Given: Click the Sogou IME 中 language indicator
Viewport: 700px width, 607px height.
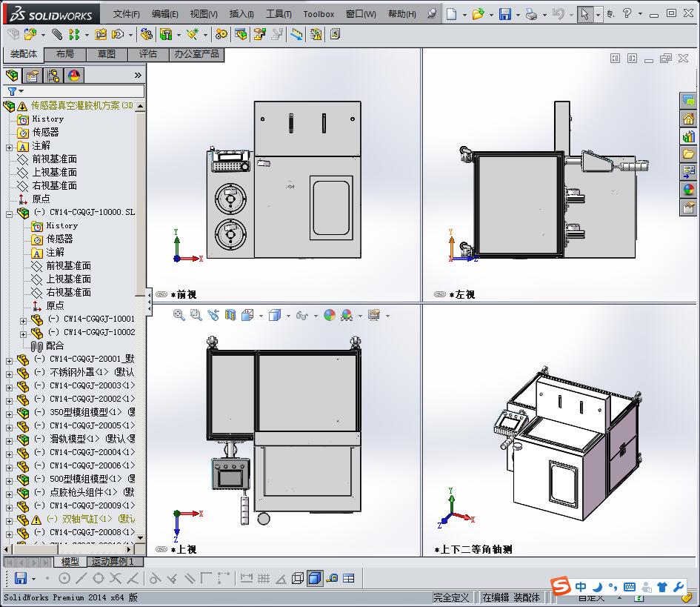Looking at the screenshot, I should [581, 586].
